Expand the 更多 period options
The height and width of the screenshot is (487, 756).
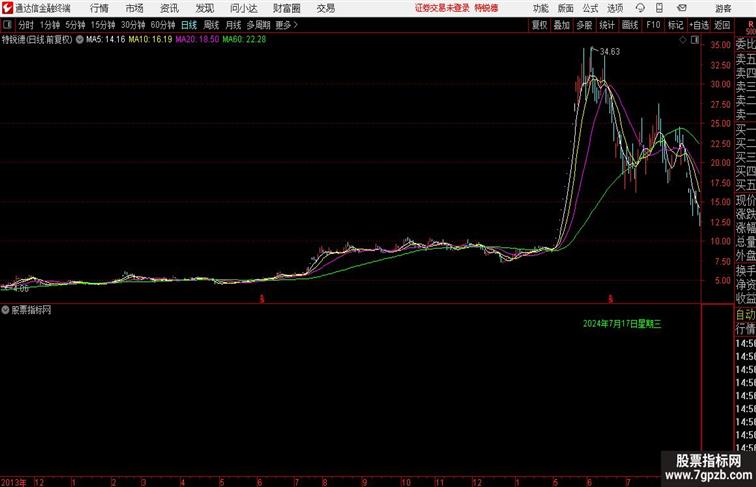pyautogui.click(x=286, y=25)
